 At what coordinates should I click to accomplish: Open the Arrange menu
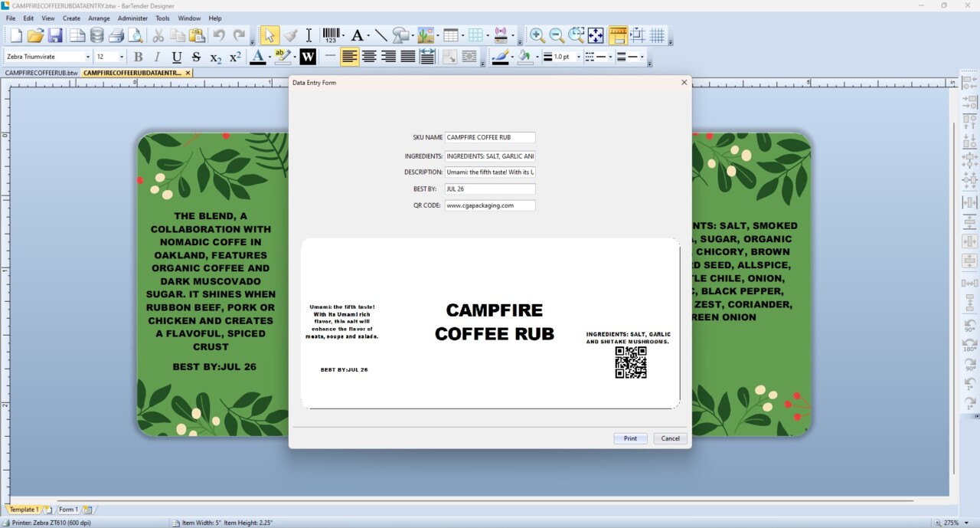99,18
